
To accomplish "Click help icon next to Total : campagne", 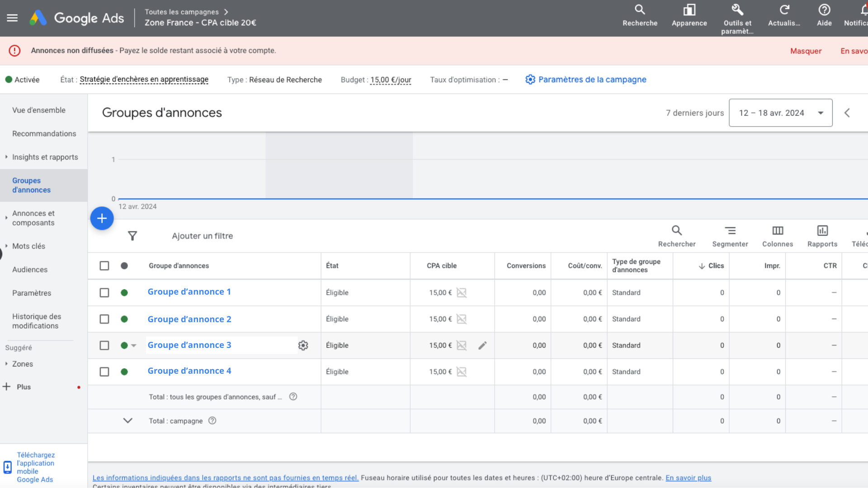I will (x=212, y=421).
